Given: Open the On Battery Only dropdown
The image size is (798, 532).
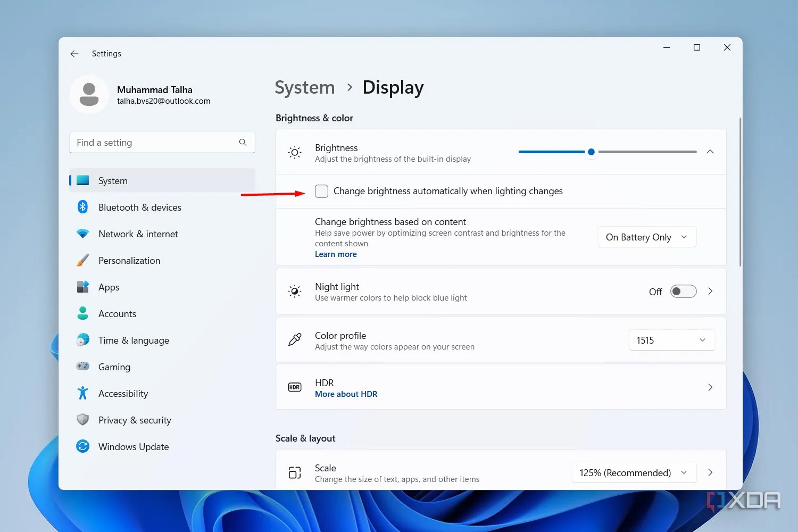Looking at the screenshot, I should coord(646,237).
